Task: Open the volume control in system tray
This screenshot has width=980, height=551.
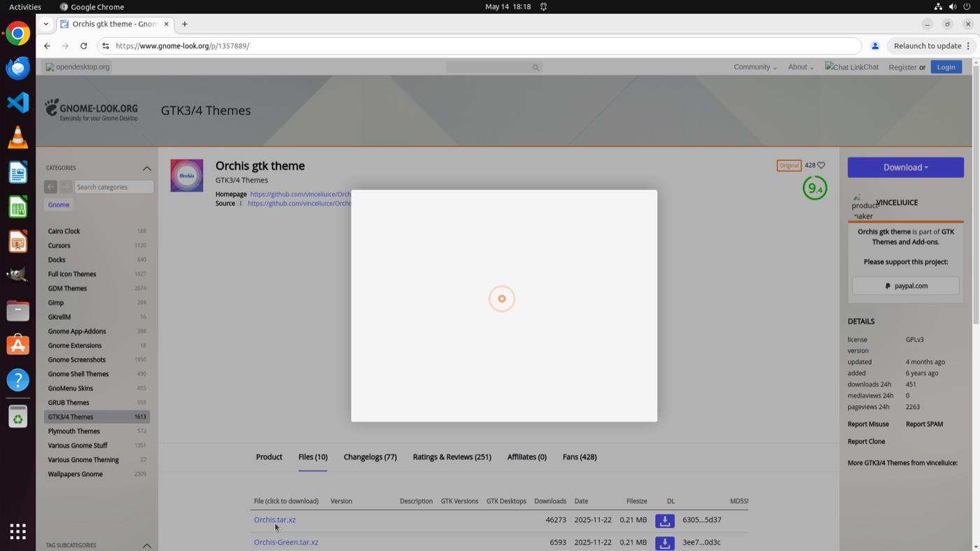Action: (952, 7)
